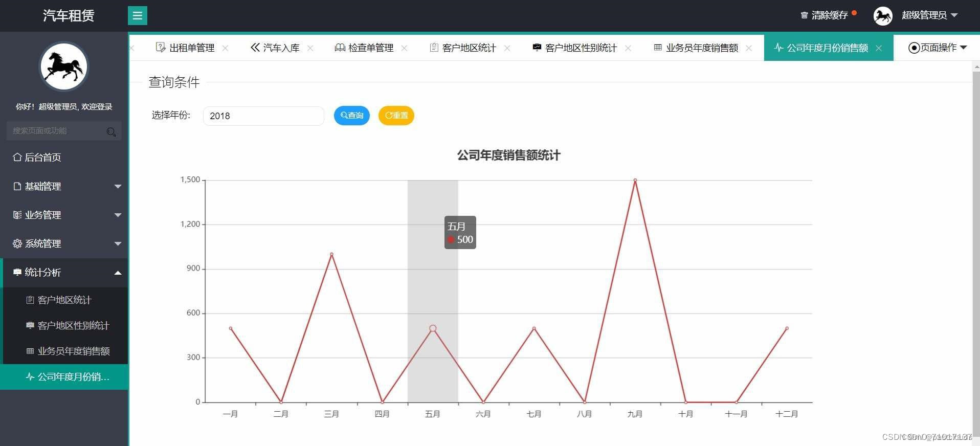980x446 pixels.
Task: Click the icon beside sidebar 客户地区性别统计
Action: tap(30, 326)
